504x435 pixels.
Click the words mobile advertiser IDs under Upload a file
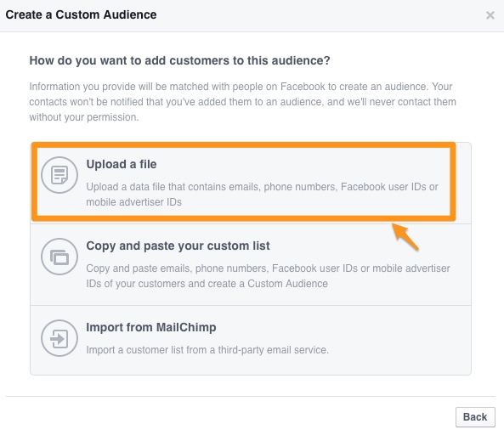pyautogui.click(x=133, y=202)
